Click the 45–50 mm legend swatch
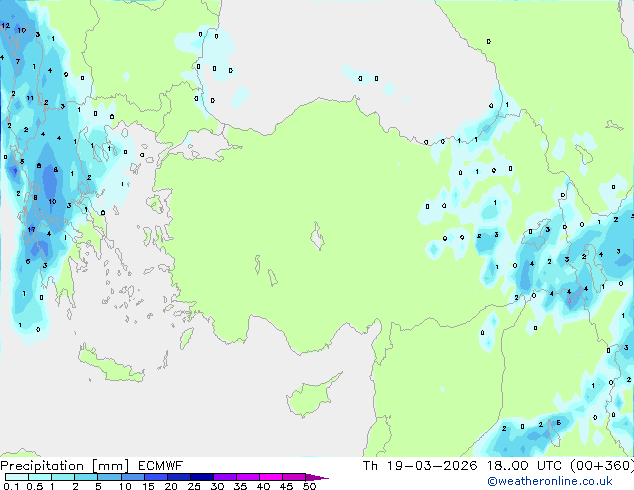Image resolution: width=634 pixels, height=490 pixels. [x=294, y=477]
